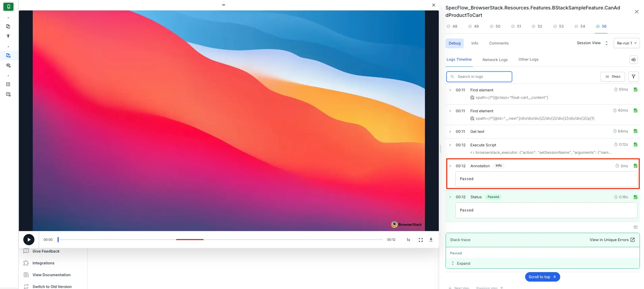644x289 pixels.
Task: Click the filter funnel icon in logs
Action: coord(633,77)
